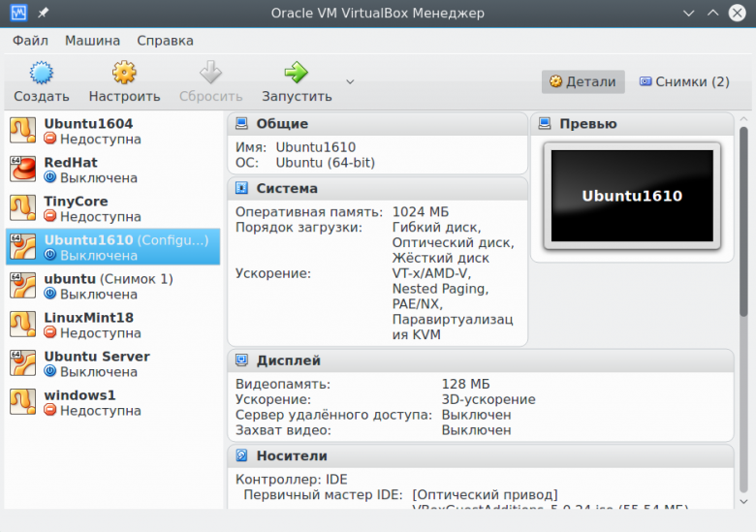
Task: Open the Носители section header
Action: (481, 455)
